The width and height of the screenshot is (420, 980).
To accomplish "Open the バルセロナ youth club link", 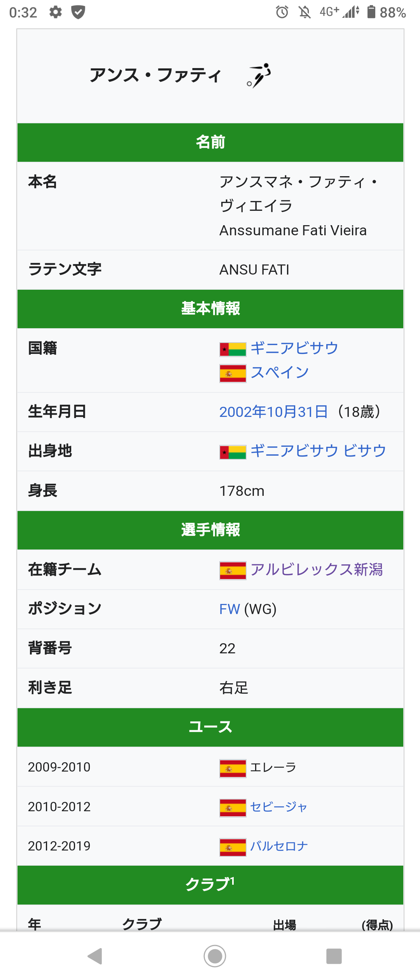I will (x=279, y=846).
